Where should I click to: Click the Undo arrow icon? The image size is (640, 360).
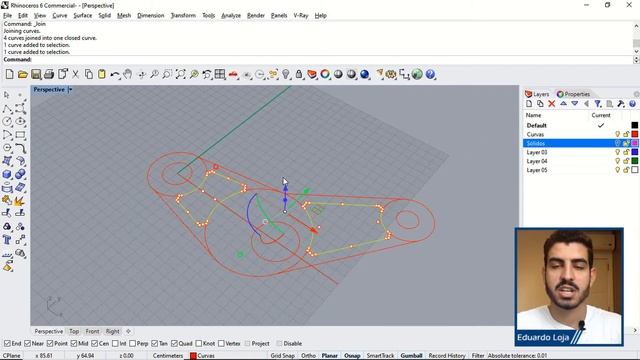[x=115, y=74]
